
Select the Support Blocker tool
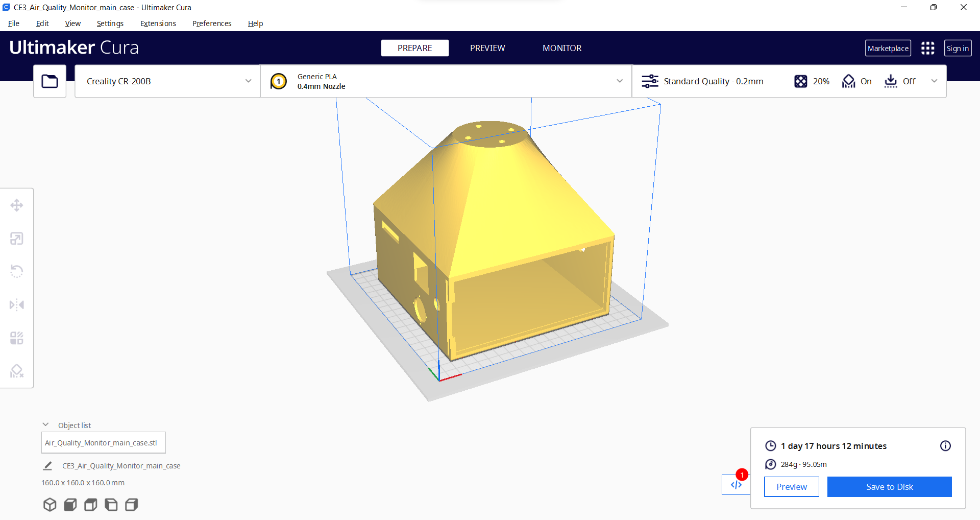coord(17,371)
